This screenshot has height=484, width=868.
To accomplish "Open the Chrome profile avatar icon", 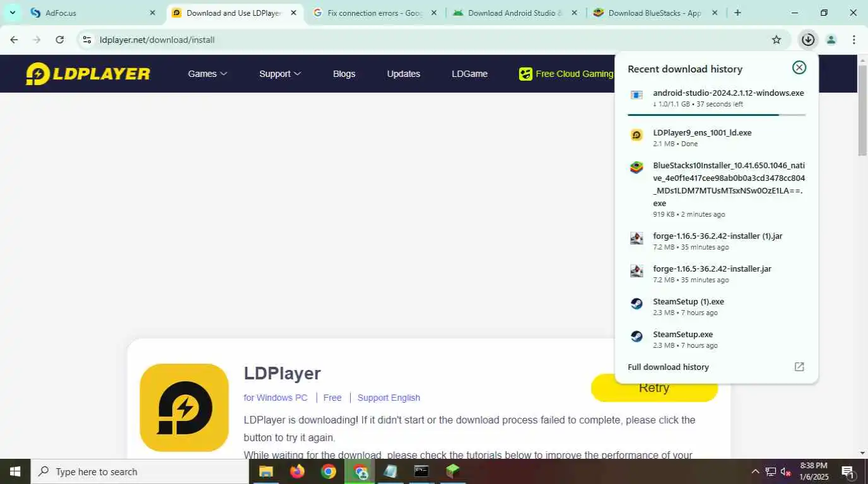I will 831,40.
